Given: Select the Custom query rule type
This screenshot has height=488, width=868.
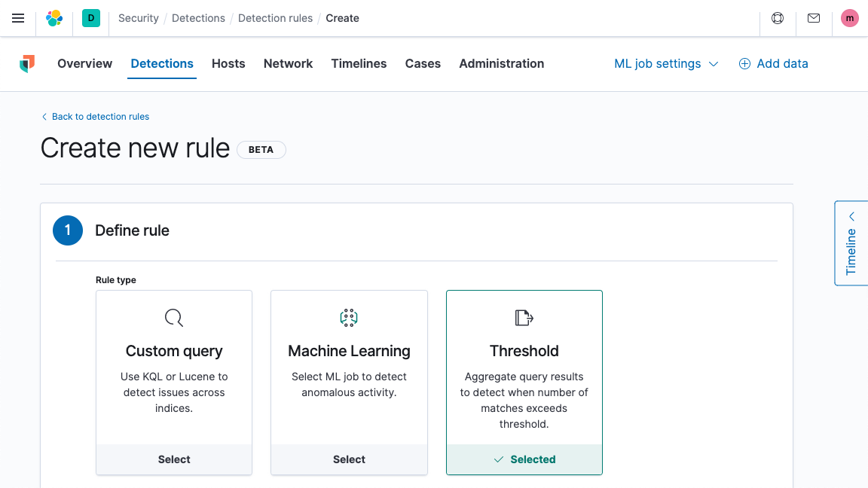Looking at the screenshot, I should (x=174, y=459).
